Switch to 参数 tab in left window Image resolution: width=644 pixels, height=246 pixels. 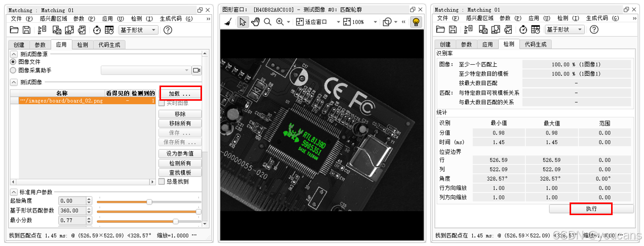(x=40, y=45)
